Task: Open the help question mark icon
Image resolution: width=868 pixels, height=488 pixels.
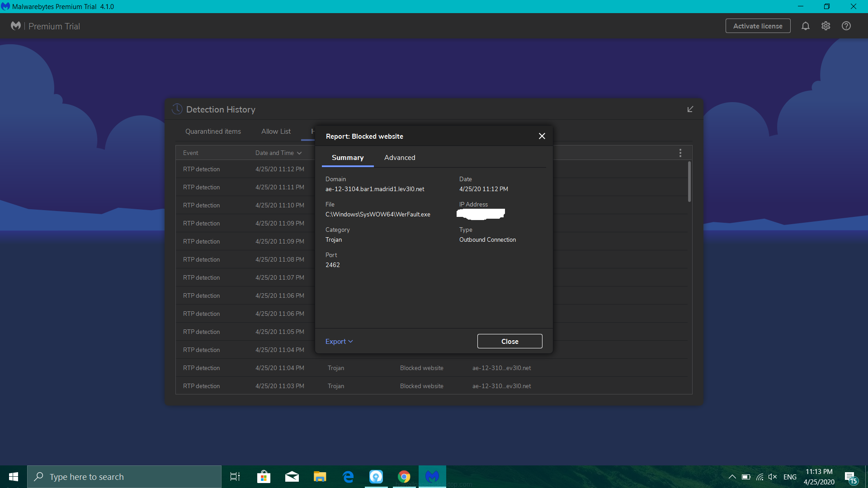Action: point(846,26)
